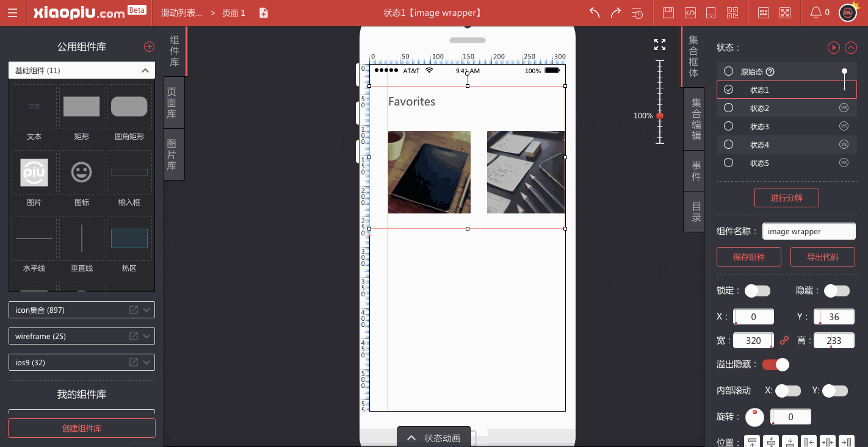
Task: Collapse the 状态 panel chevron
Action: [x=851, y=48]
